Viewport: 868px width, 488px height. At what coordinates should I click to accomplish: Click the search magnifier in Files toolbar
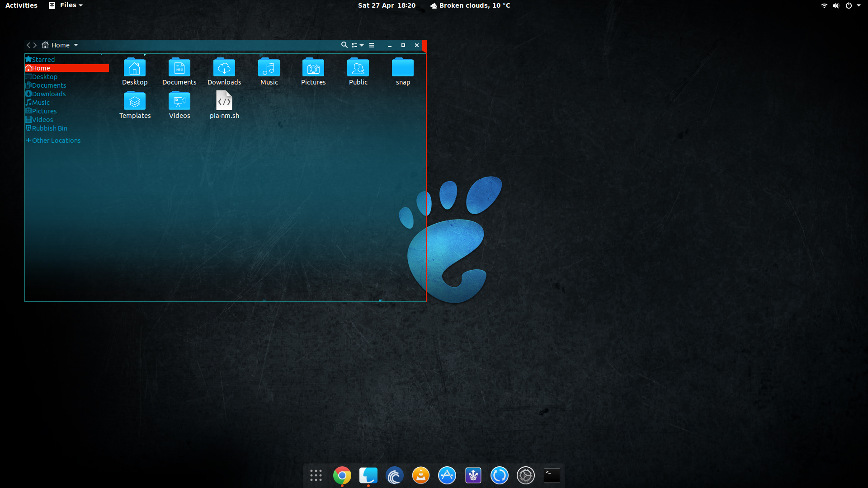[344, 45]
